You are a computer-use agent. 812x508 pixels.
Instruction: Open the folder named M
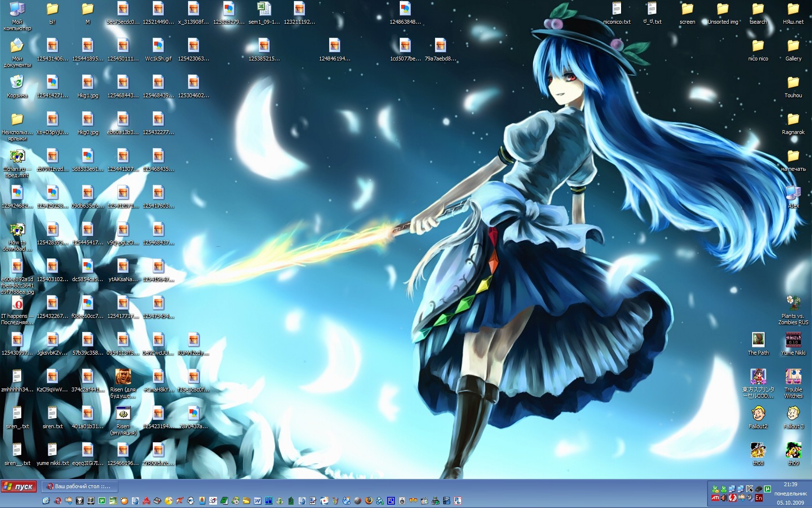87,13
